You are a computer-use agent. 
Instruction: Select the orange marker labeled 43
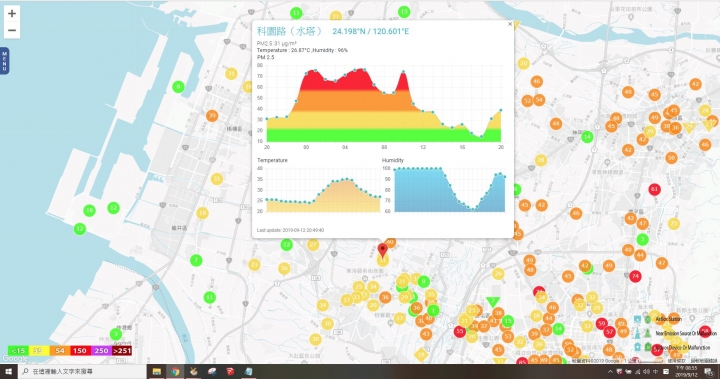click(x=426, y=334)
